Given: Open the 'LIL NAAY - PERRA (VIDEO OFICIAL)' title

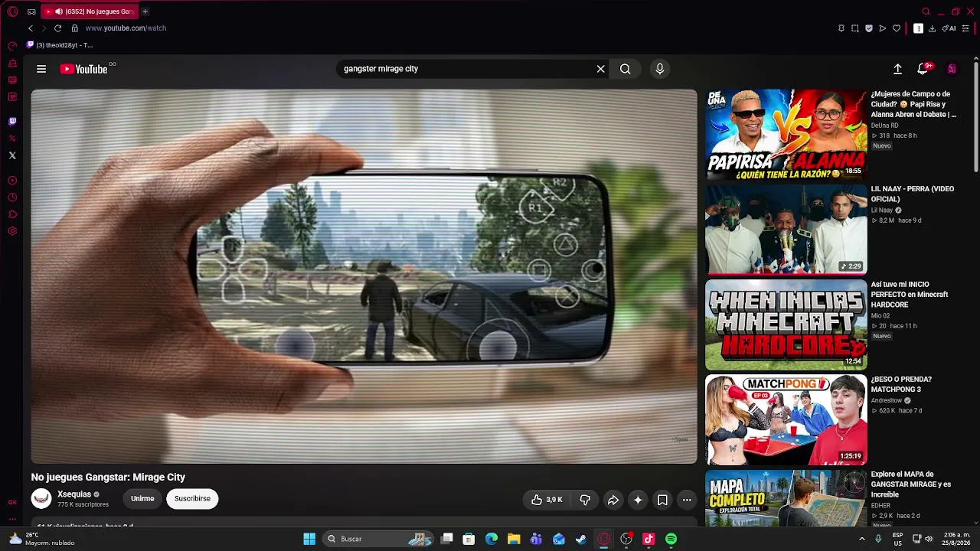Looking at the screenshot, I should pos(913,194).
